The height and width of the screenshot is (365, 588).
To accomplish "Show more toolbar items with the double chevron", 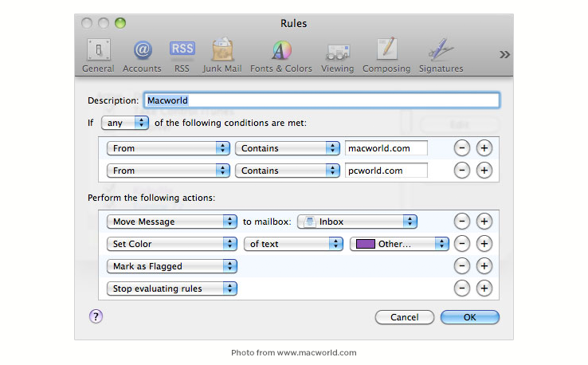I will [504, 55].
